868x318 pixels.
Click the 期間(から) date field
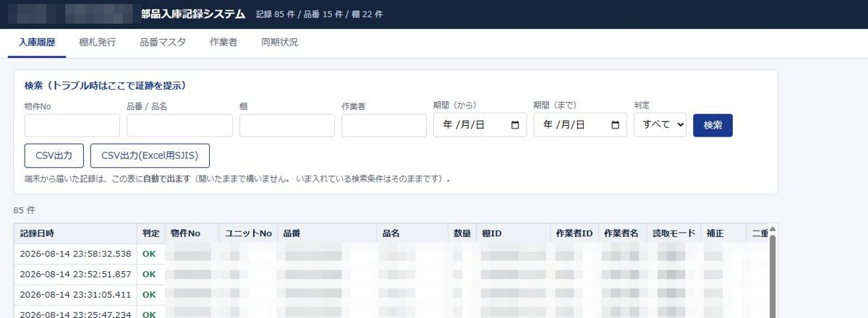click(x=480, y=125)
